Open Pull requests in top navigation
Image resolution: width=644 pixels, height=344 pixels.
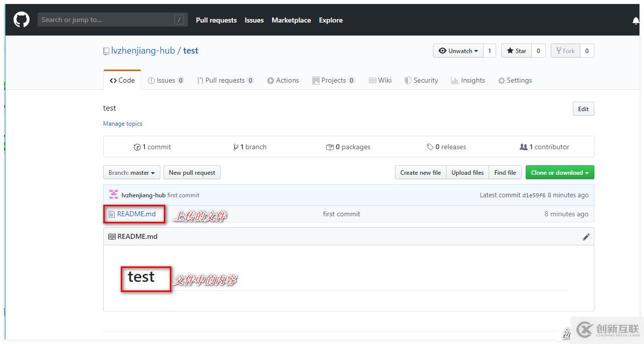[x=216, y=20]
